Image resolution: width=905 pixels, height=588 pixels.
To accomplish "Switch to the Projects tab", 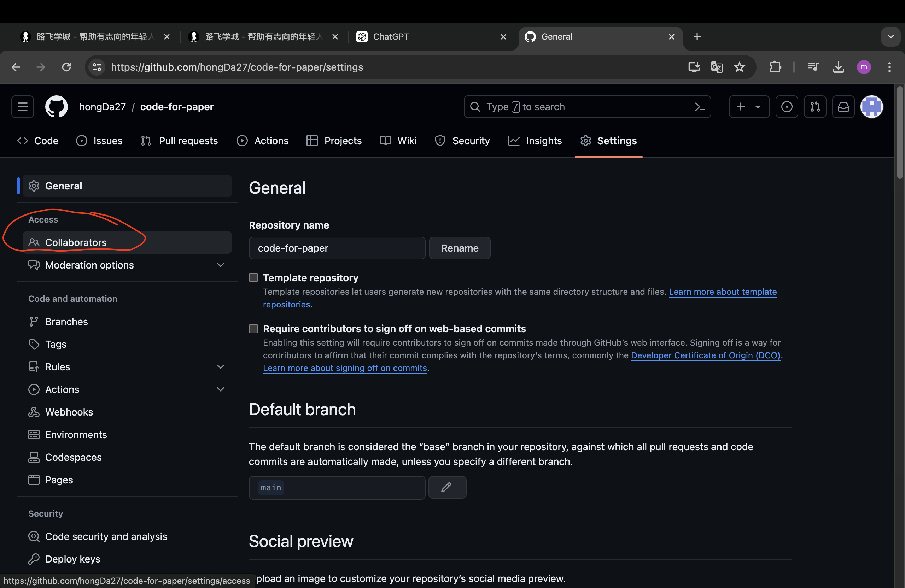I will click(x=334, y=141).
